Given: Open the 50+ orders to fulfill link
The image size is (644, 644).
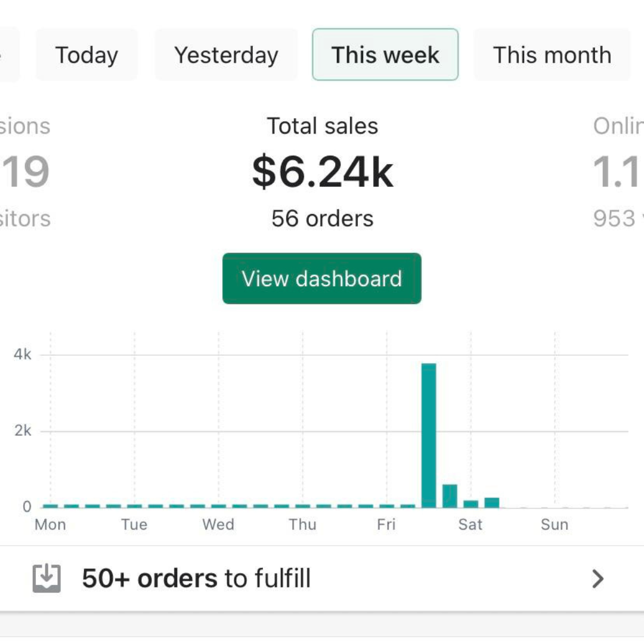Looking at the screenshot, I should 197,578.
